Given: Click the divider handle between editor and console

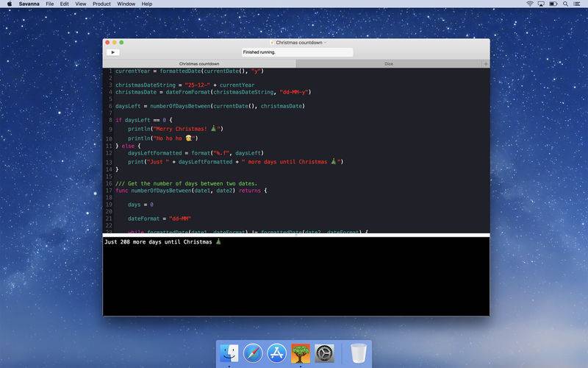Looking at the screenshot, I should click(x=296, y=235).
